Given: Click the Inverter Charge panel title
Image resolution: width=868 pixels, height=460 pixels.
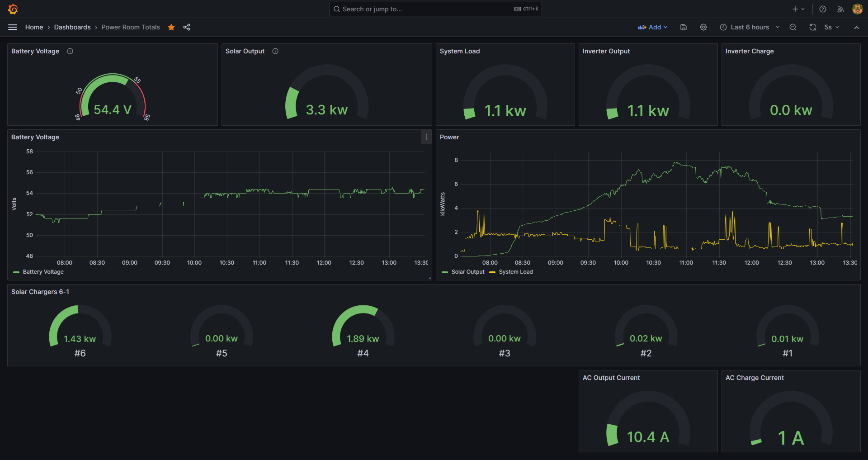Looking at the screenshot, I should 750,51.
